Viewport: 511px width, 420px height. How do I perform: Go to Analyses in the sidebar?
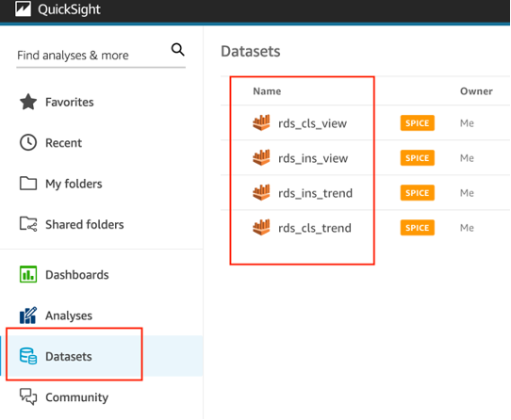coord(69,315)
